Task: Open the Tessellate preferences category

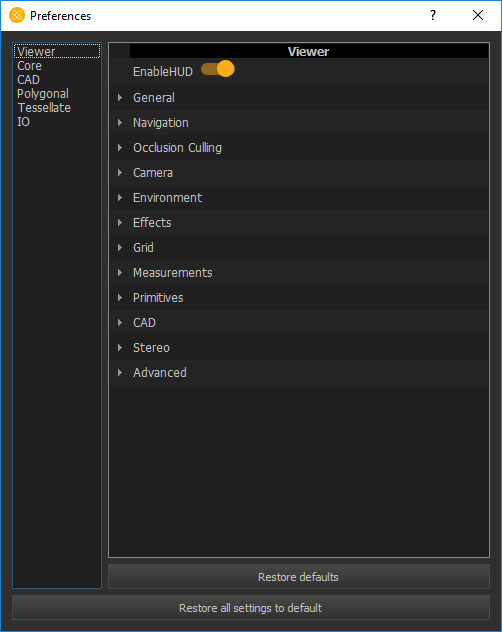Action: [44, 108]
